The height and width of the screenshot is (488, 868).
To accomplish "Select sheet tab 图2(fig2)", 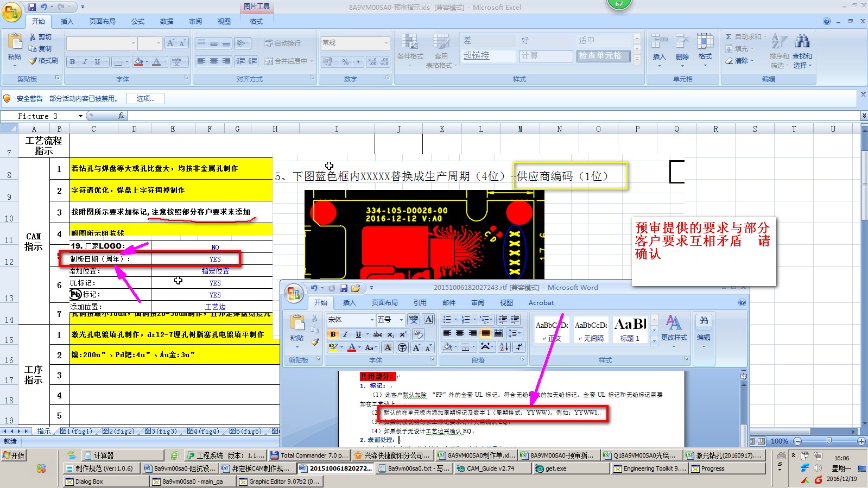I will point(118,431).
